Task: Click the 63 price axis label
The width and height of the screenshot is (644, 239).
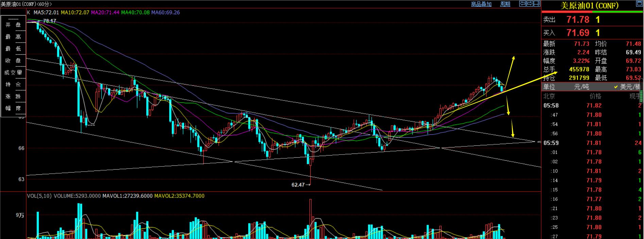Action: pyautogui.click(x=21, y=179)
